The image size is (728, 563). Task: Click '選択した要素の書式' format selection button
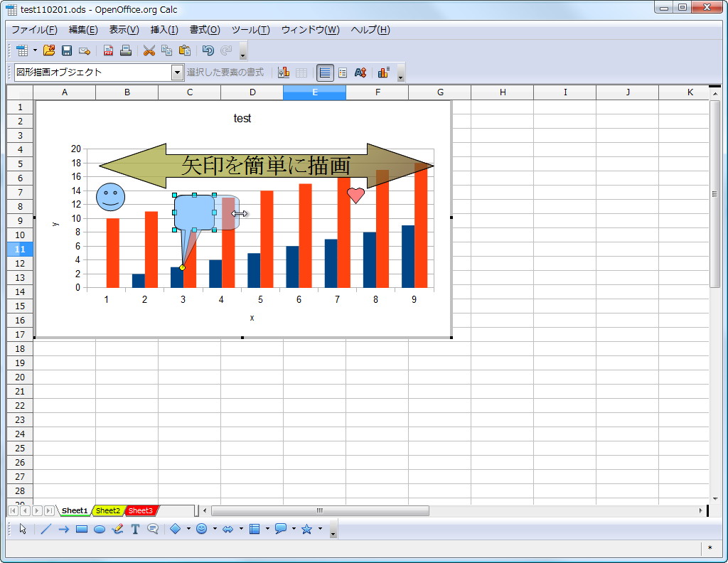(225, 73)
